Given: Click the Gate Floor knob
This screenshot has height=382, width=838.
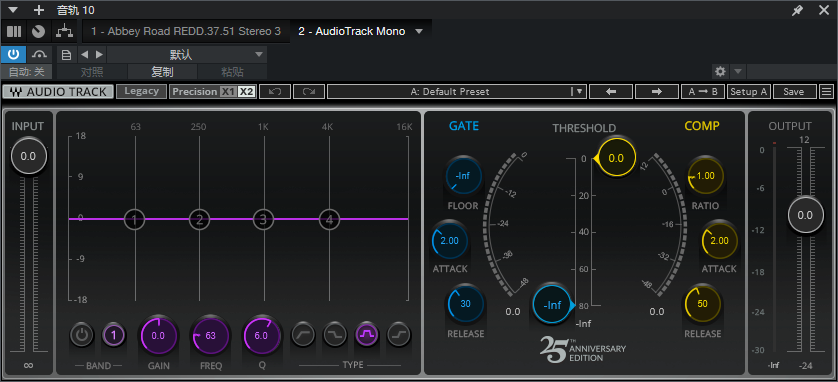Looking at the screenshot, I should pos(463,175).
